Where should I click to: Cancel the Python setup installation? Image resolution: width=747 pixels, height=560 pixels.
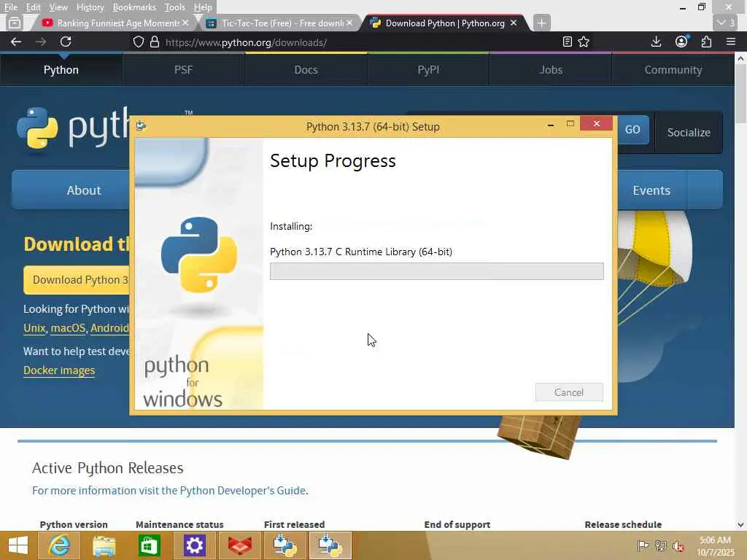(569, 392)
